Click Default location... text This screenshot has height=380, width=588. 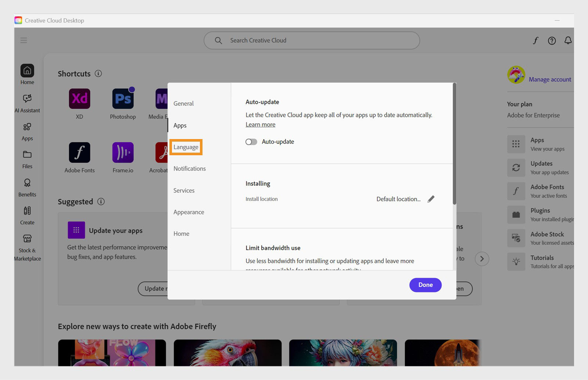click(398, 199)
